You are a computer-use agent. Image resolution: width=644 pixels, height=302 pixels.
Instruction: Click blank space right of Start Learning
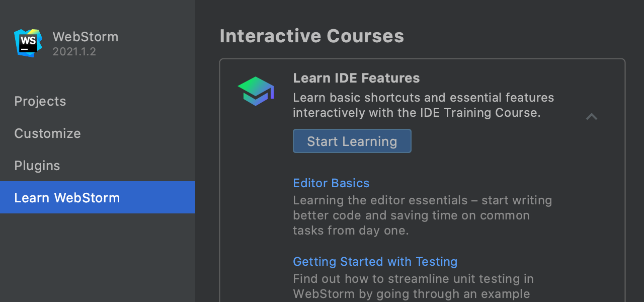coord(503,141)
